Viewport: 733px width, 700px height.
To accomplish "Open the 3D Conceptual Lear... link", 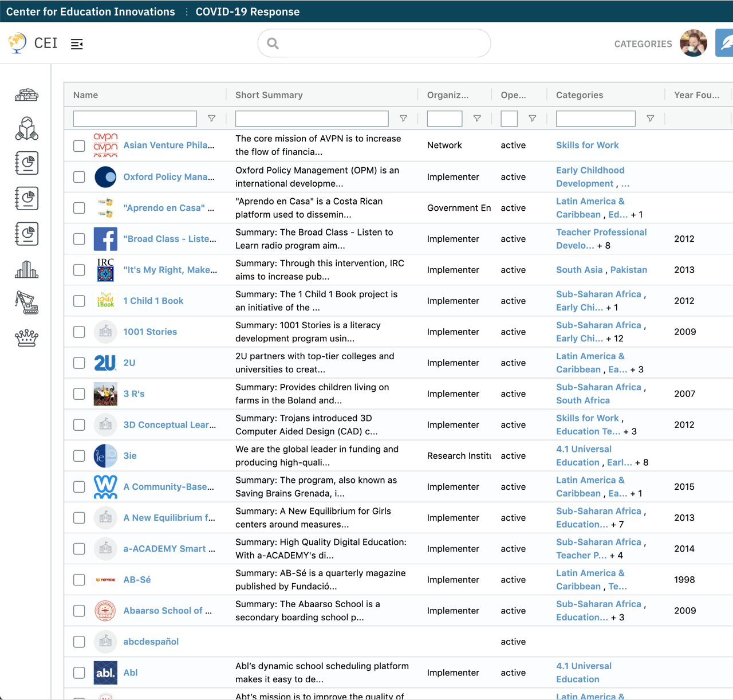I will (170, 425).
